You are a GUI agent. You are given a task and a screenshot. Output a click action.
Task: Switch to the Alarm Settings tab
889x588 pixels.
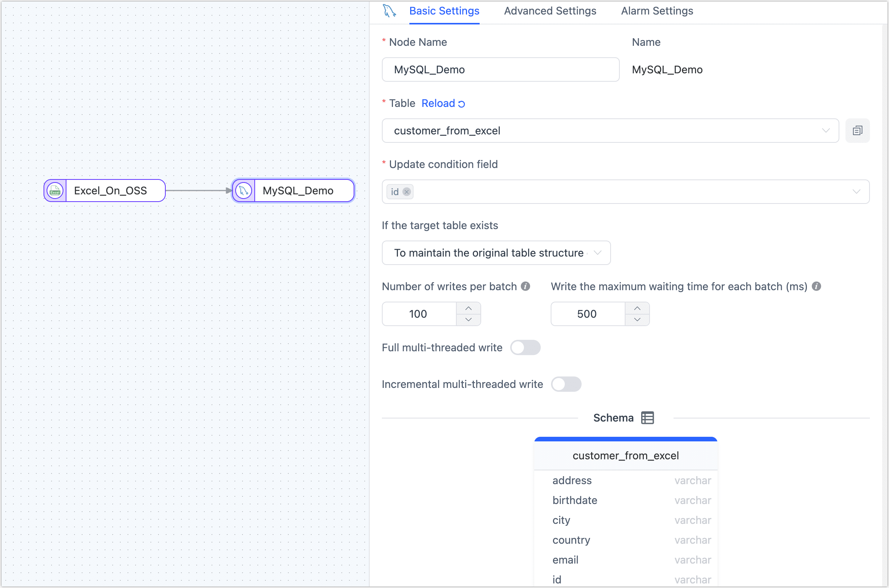coord(656,11)
